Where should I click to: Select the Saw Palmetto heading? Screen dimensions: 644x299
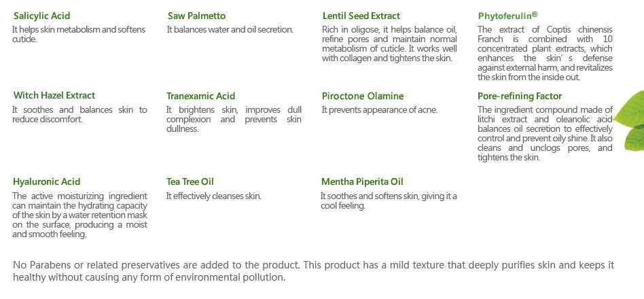197,16
